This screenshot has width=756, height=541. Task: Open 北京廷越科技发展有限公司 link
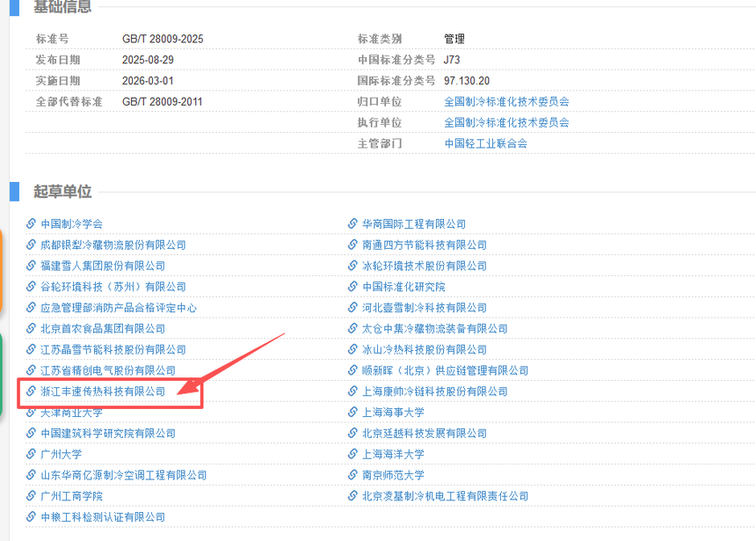(x=425, y=434)
